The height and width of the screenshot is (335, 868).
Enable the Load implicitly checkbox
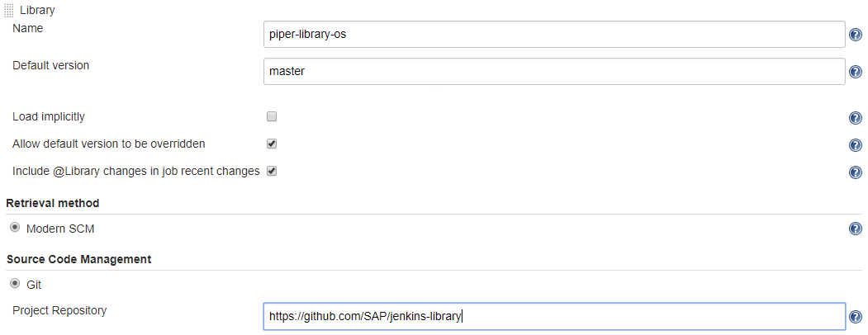[x=272, y=116]
